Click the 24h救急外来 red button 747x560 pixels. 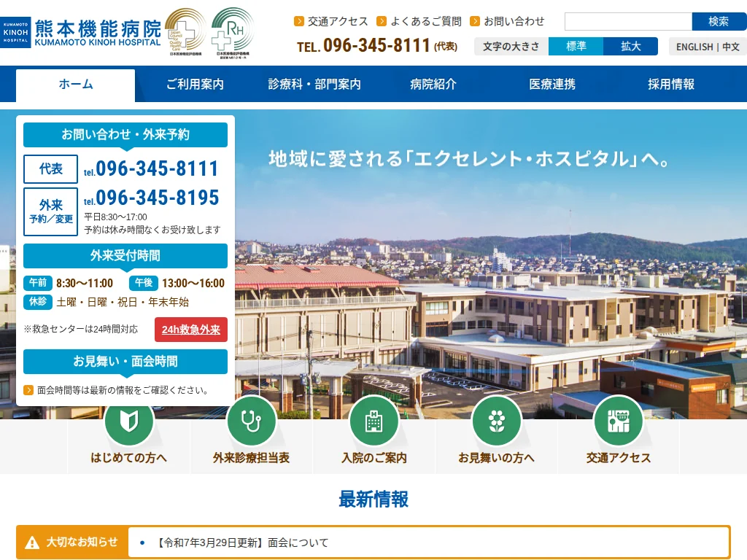point(191,330)
